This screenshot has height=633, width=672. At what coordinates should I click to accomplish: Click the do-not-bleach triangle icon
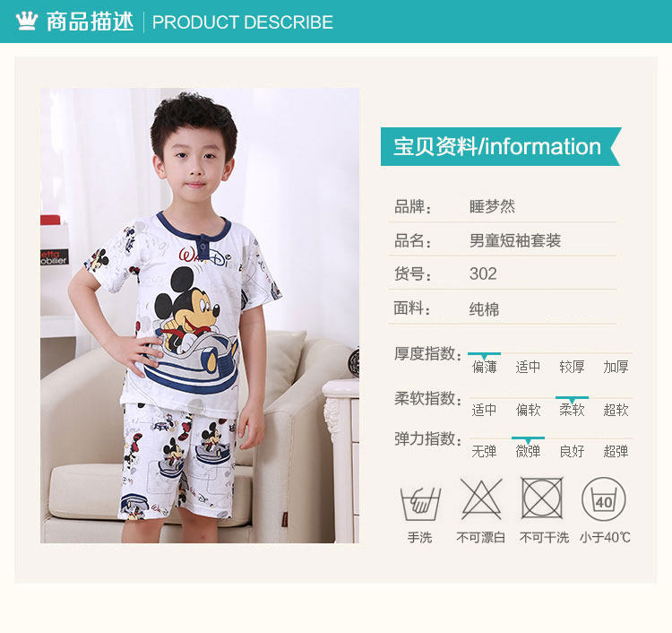tap(481, 499)
